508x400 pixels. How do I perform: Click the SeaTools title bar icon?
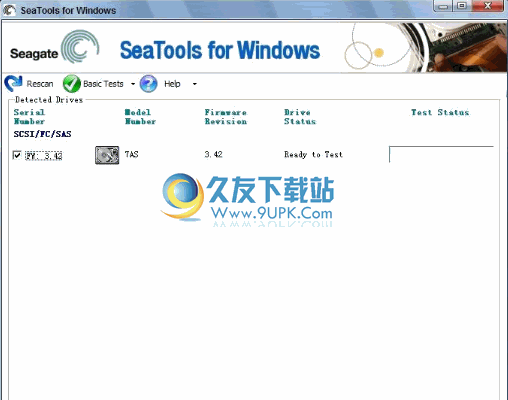9,10
